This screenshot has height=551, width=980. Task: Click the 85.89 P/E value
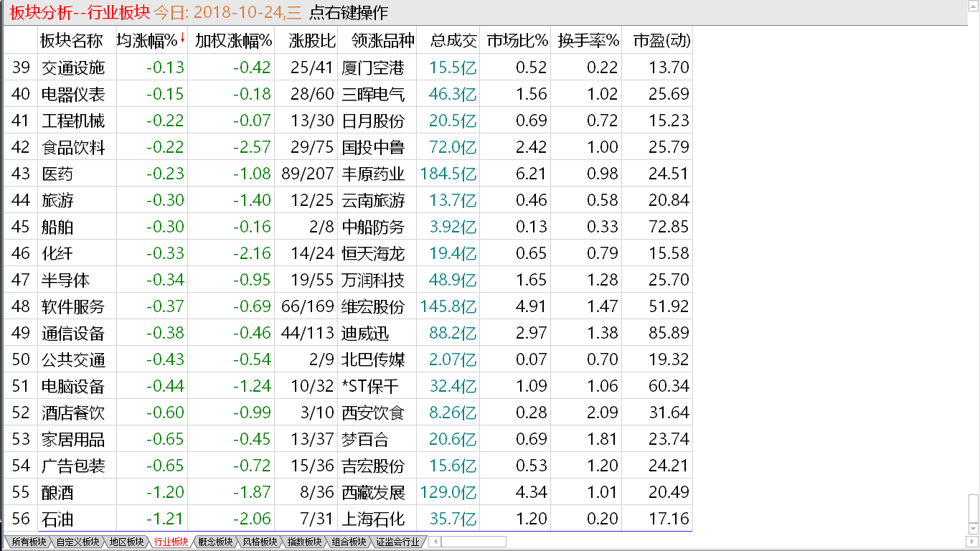tap(669, 333)
